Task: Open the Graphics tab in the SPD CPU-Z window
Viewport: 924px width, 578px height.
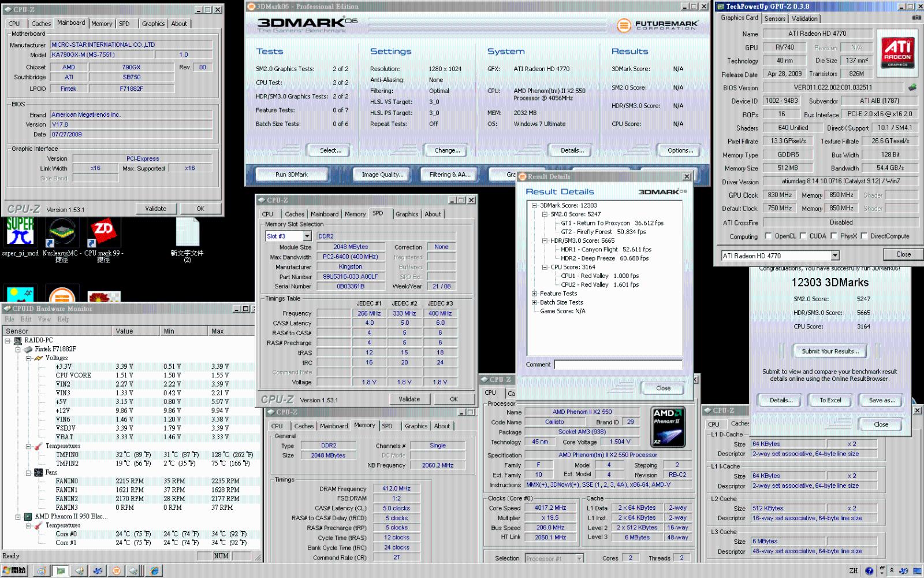Action: click(407, 214)
